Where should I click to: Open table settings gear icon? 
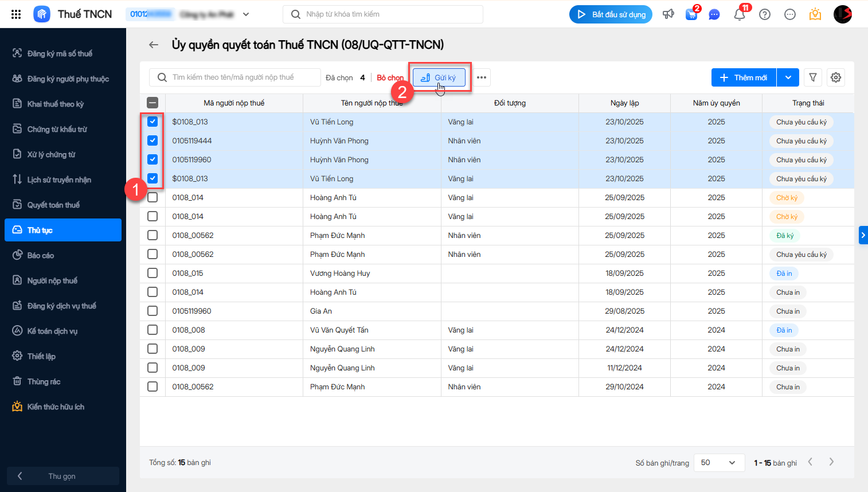pos(836,77)
